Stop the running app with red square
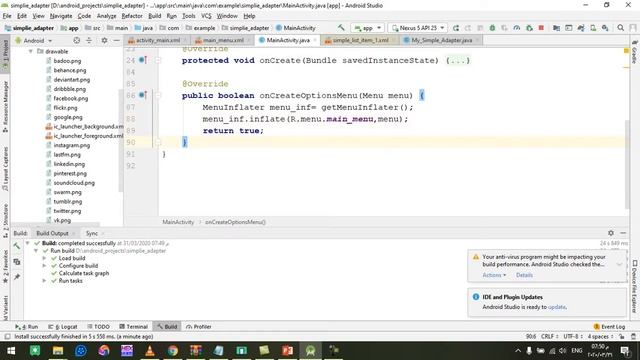 [x=541, y=28]
